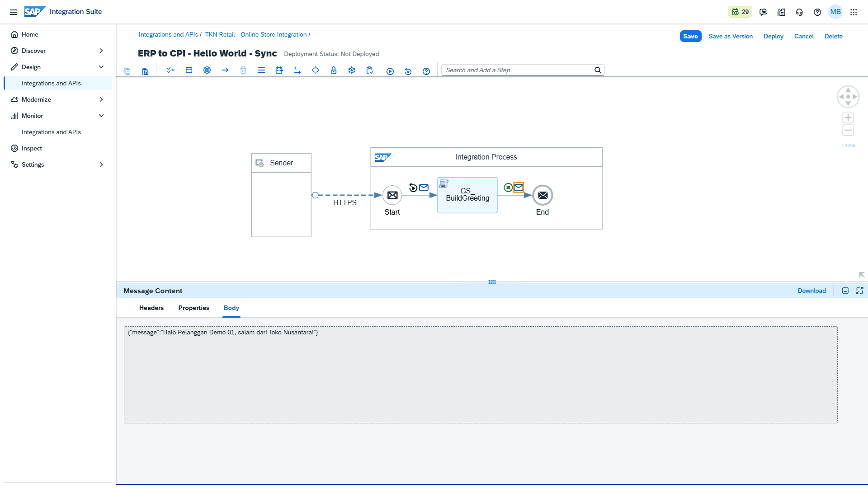Click the concentric circles event icon
The height and width of the screenshot is (488, 868).
[x=207, y=70]
